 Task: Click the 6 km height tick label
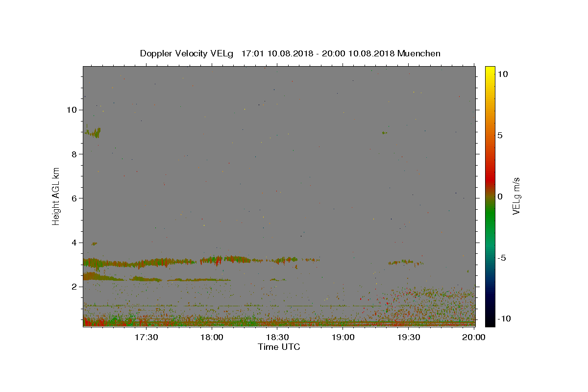tap(74, 198)
